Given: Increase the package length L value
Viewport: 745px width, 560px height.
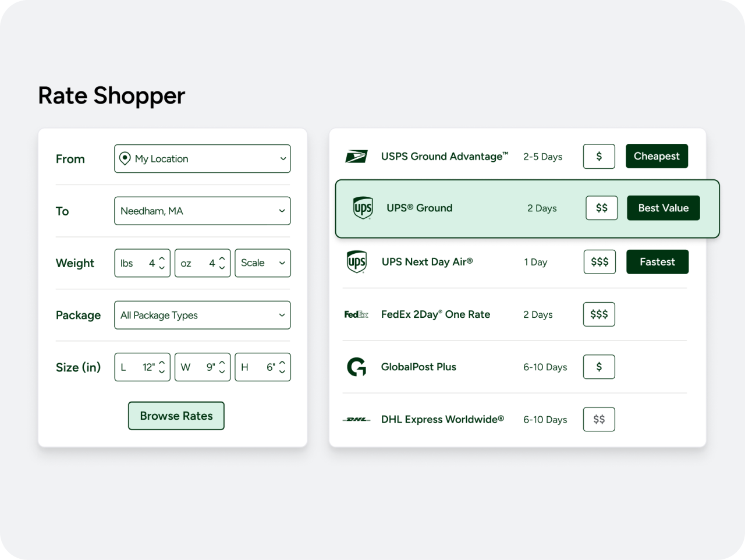Looking at the screenshot, I should (x=162, y=362).
